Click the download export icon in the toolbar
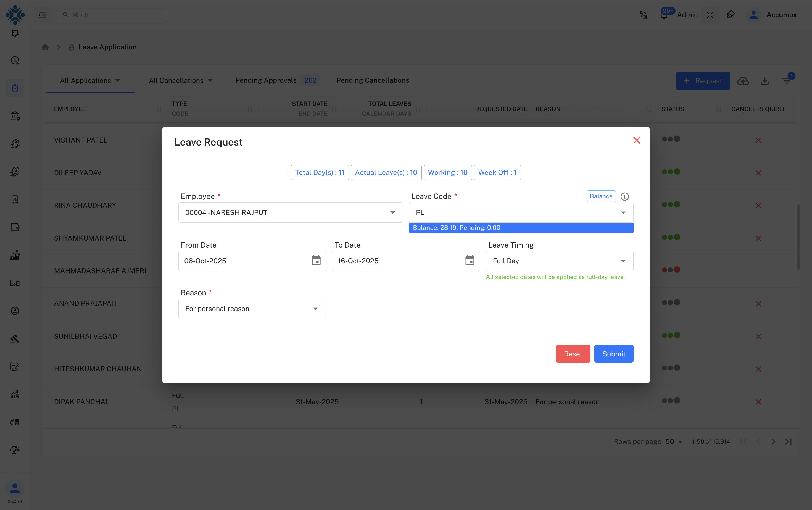 click(x=765, y=81)
